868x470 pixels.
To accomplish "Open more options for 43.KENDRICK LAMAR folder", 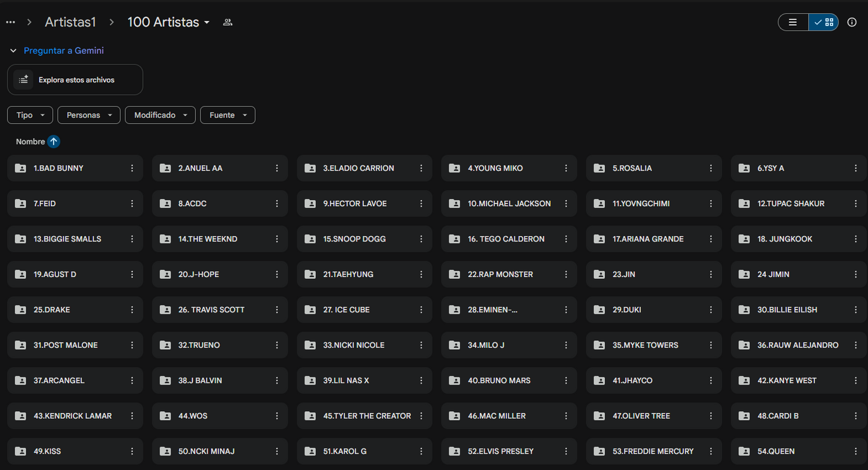I will pyautogui.click(x=132, y=417).
